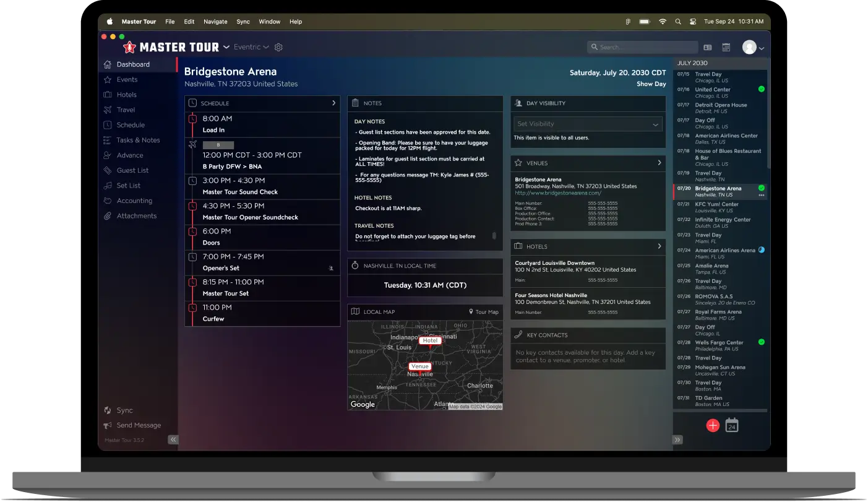The height and width of the screenshot is (502, 868).
Task: Click the Key Contacts phone icon
Action: pyautogui.click(x=518, y=335)
